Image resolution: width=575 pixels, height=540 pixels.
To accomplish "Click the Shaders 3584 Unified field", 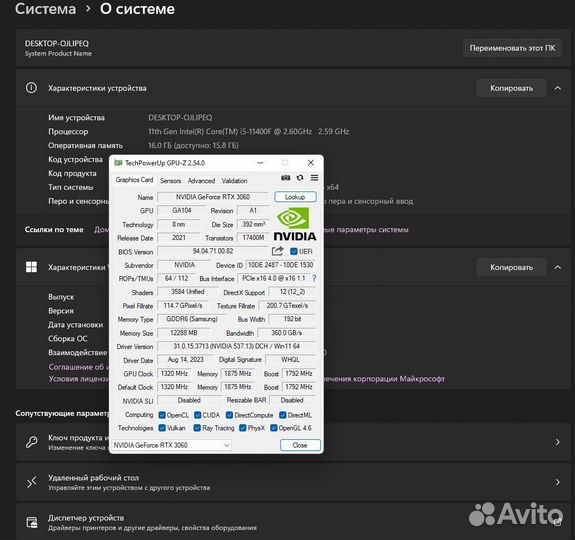I will pos(187,291).
